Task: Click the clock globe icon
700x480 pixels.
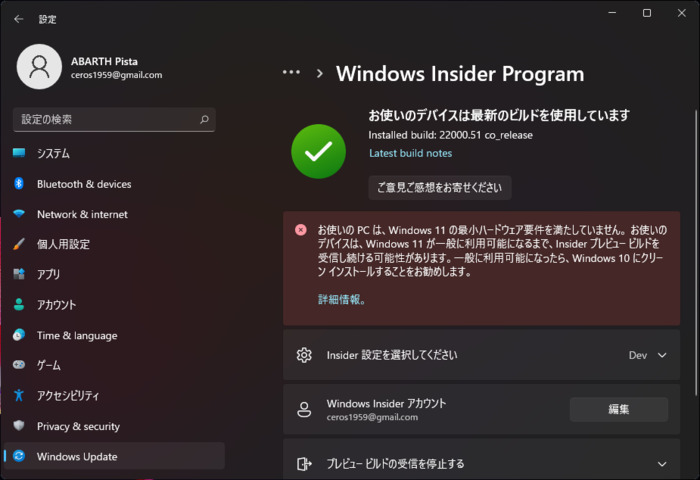Action: 19,335
